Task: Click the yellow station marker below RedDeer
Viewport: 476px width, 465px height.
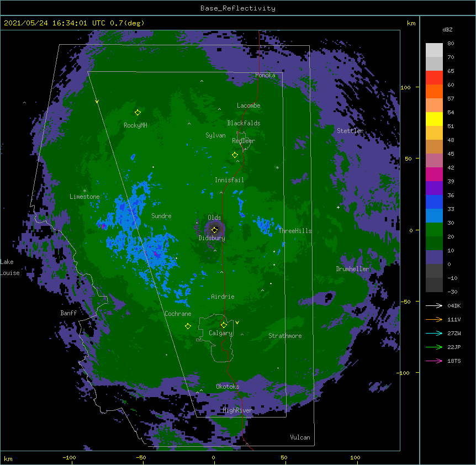Action: point(235,155)
